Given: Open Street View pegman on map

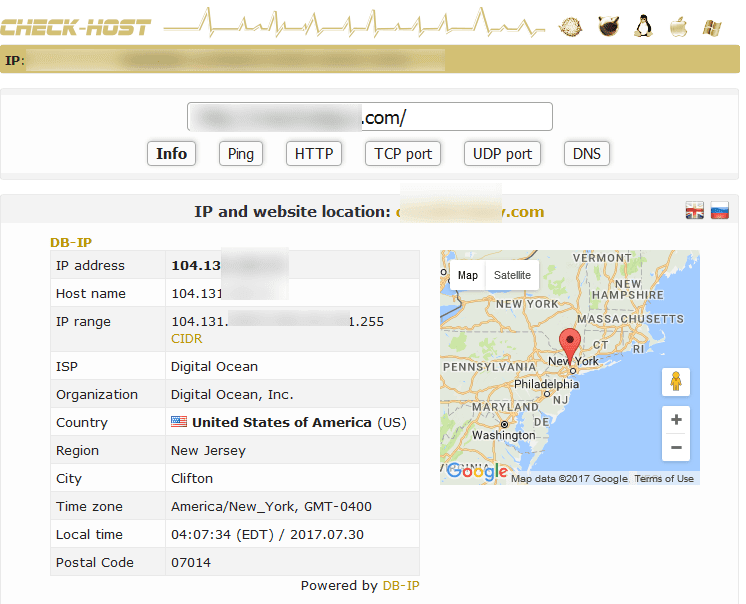Looking at the screenshot, I should 676,382.
